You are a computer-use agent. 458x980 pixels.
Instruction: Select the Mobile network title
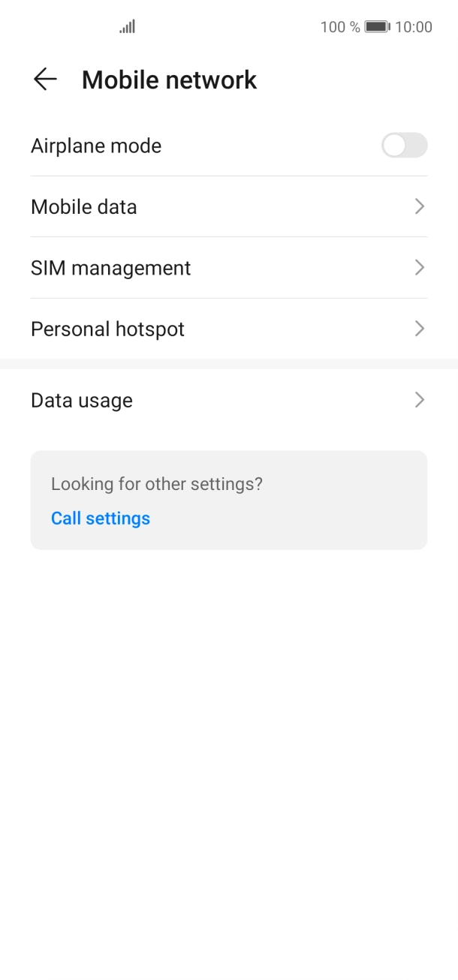(x=169, y=79)
